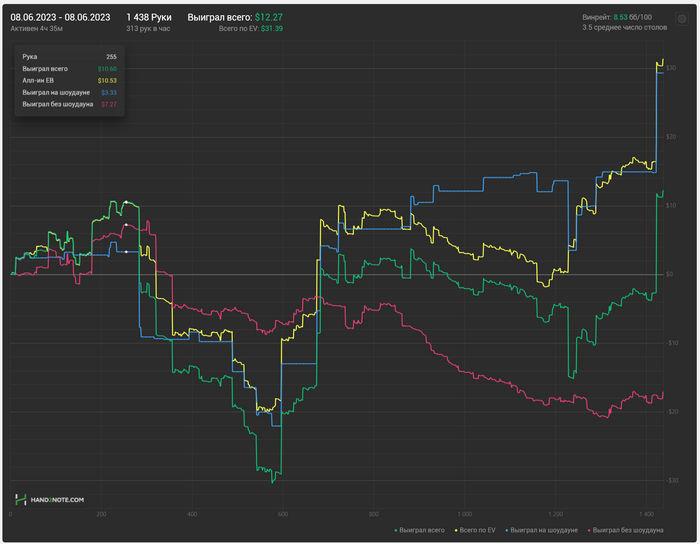This screenshot has height=544, width=700.
Task: Click the Выиграл на шоудауне tooltip row
Action: 69,92
